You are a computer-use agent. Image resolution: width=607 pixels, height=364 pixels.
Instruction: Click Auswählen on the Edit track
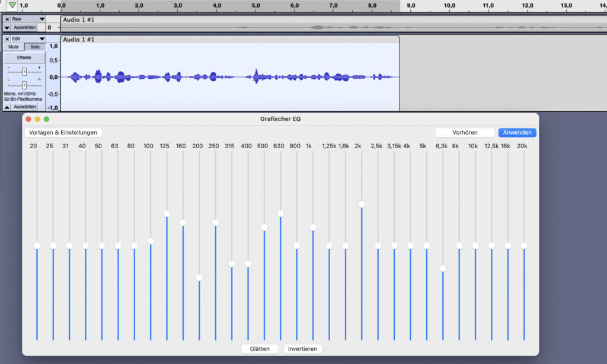pyautogui.click(x=24, y=107)
